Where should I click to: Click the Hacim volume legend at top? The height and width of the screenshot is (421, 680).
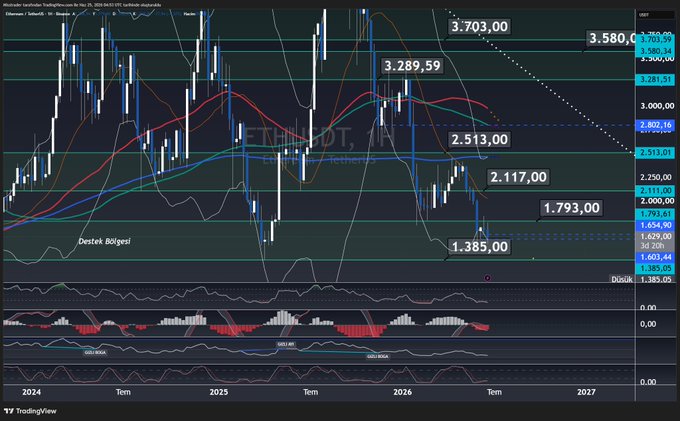coord(190,14)
